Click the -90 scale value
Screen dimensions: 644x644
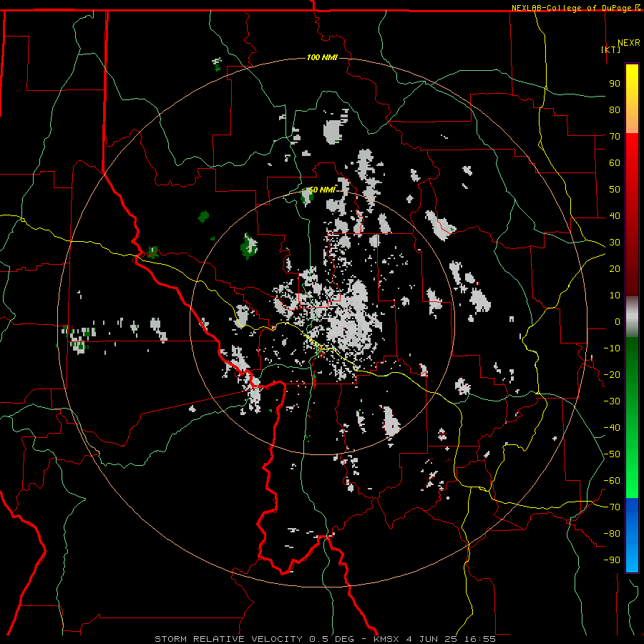pyautogui.click(x=612, y=560)
